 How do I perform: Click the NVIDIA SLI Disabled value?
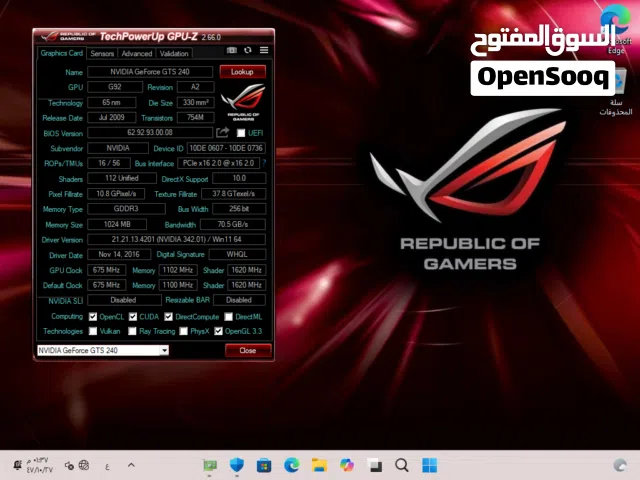(124, 300)
